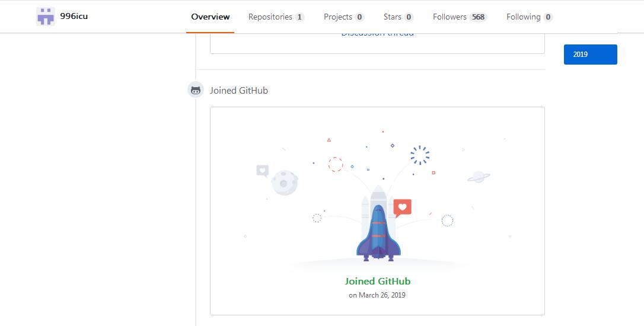This screenshot has width=644, height=326.
Task: Click the 996icu profile avatar icon
Action: [x=46, y=17]
